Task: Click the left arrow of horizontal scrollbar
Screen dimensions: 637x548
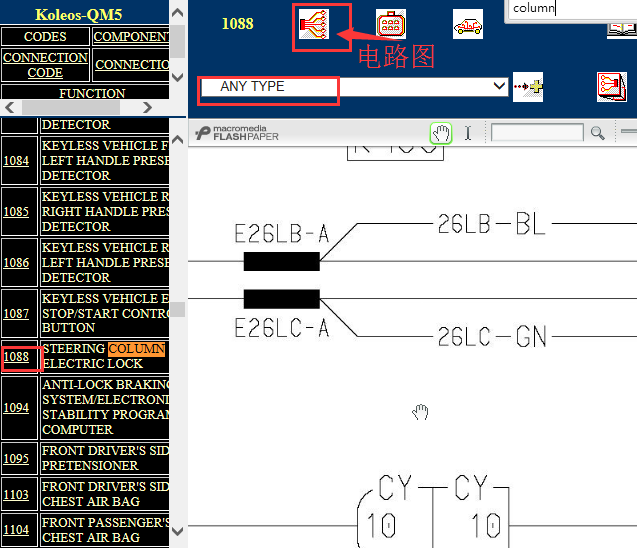Action: coord(10,108)
